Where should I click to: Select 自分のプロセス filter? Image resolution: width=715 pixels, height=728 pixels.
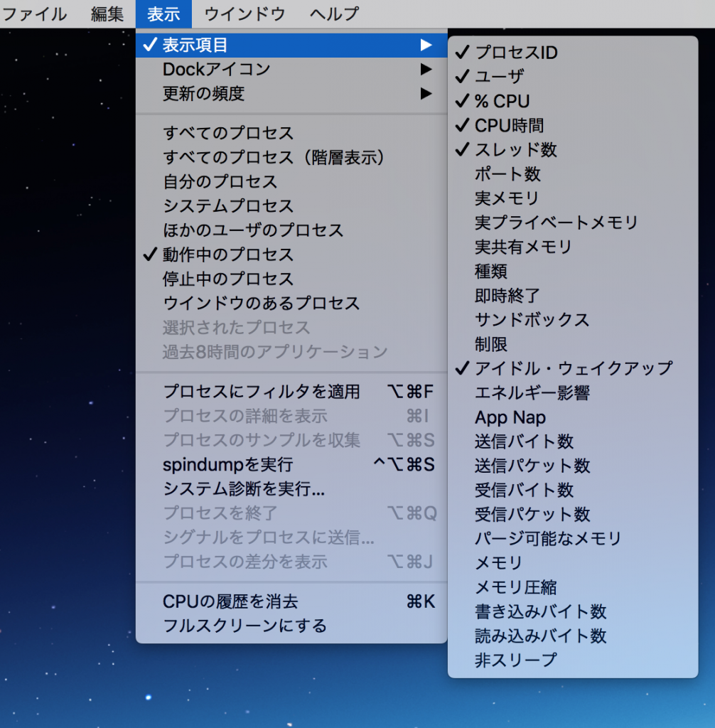[291, 181]
